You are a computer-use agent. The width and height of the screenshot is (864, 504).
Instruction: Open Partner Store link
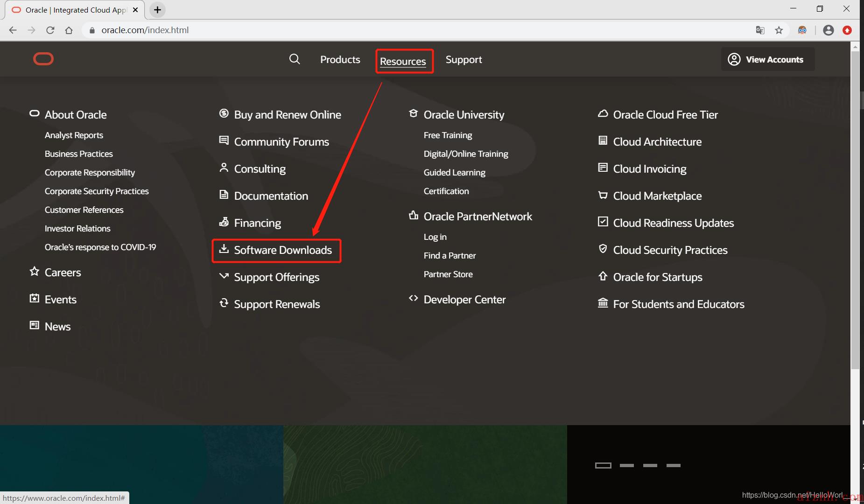click(x=448, y=274)
